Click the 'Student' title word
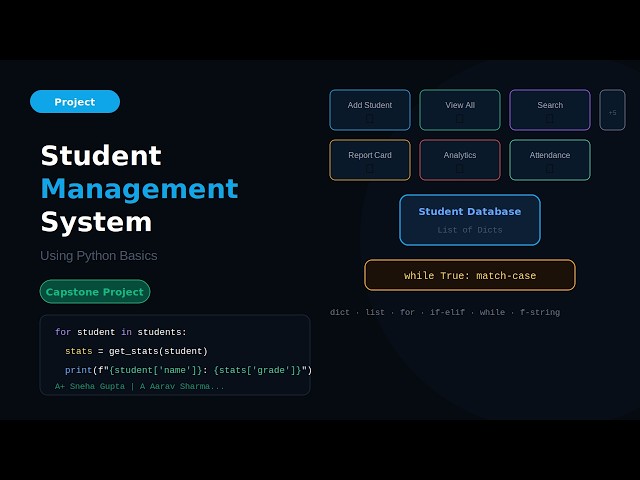The width and height of the screenshot is (640, 480). [x=101, y=156]
